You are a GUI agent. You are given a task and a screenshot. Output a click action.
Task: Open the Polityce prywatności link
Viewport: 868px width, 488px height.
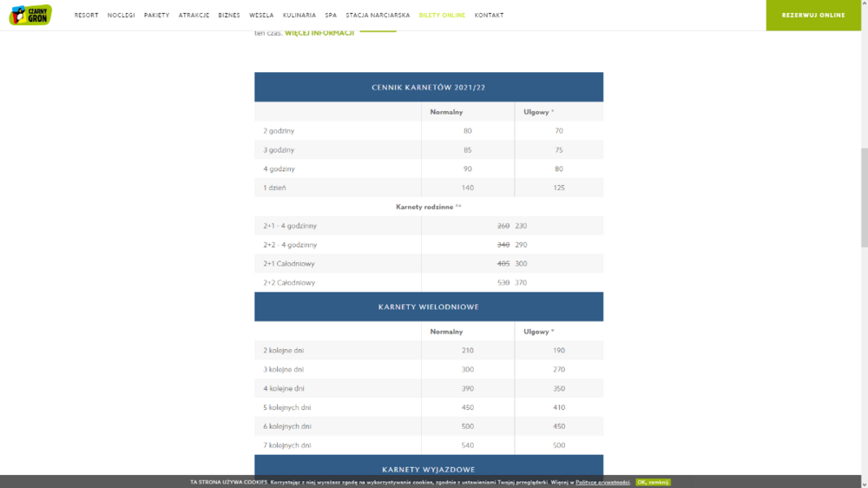pos(602,482)
